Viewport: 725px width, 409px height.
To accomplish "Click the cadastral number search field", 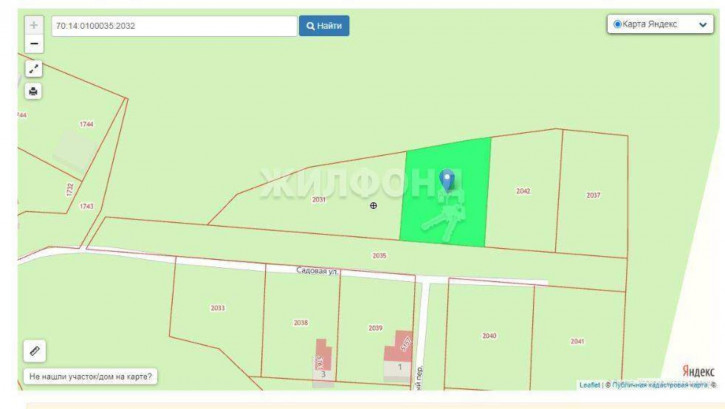I will [x=174, y=26].
